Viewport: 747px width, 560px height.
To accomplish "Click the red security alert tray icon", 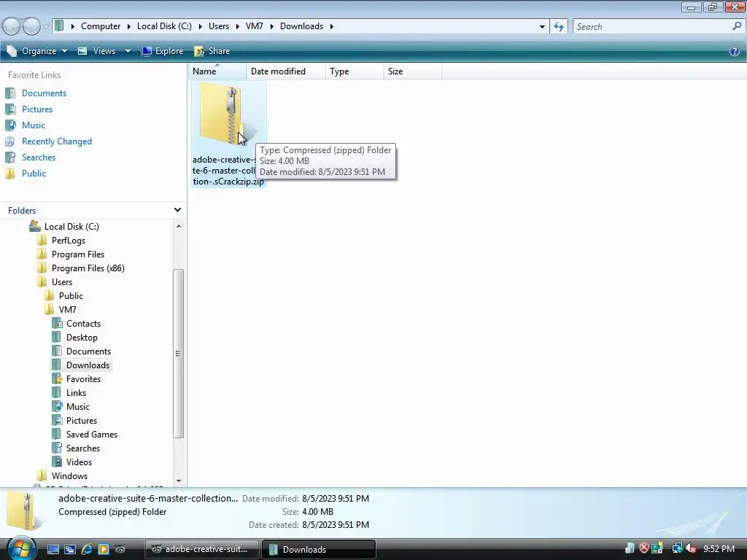I will pos(643,548).
